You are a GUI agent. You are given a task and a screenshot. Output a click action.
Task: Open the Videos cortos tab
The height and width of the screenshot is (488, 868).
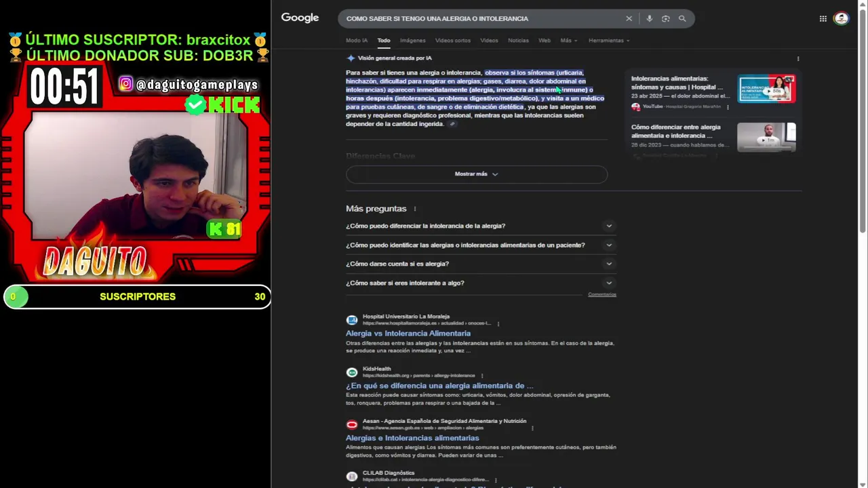[453, 41]
